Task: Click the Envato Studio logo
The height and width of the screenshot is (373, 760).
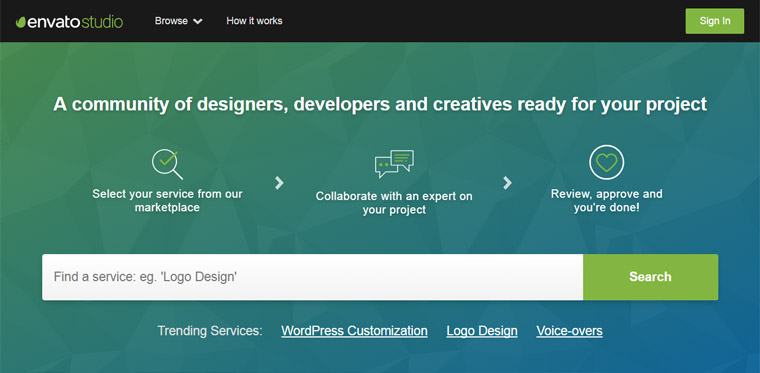Action: (69, 22)
